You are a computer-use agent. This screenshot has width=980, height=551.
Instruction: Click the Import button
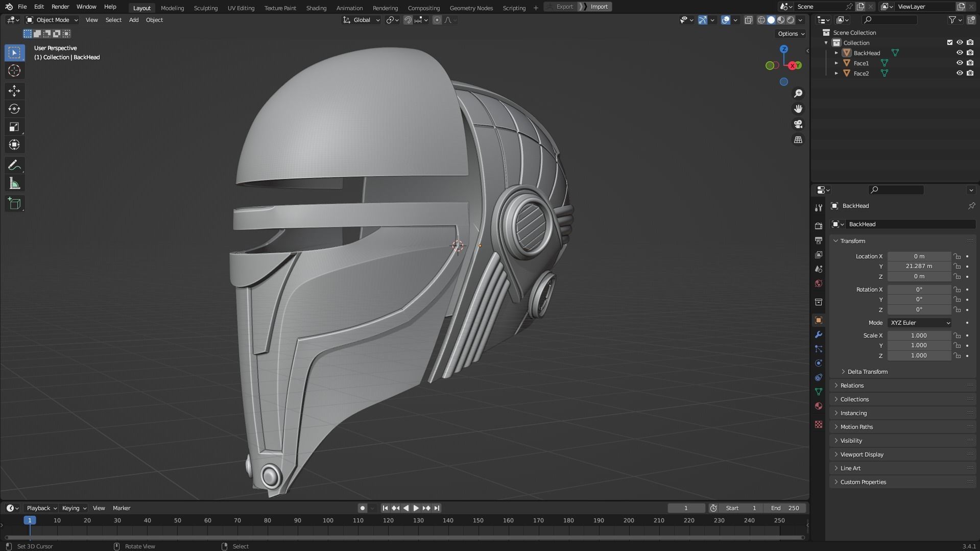[x=599, y=7]
